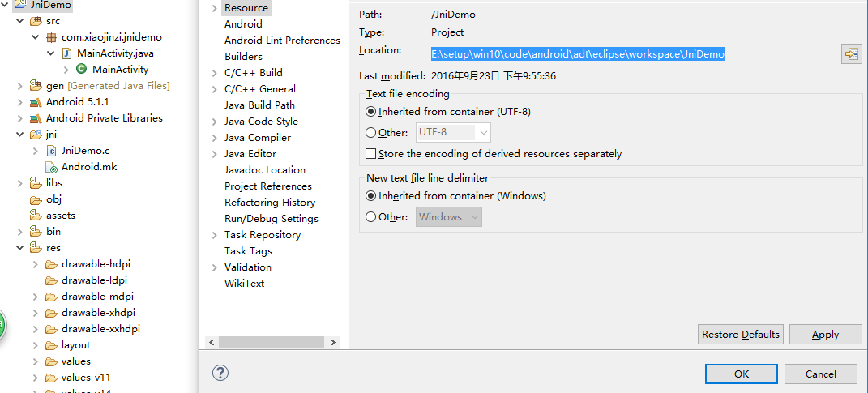Screen dimensions: 868x393
Task: Select the JniDemo.c file icon
Action: click(x=52, y=151)
